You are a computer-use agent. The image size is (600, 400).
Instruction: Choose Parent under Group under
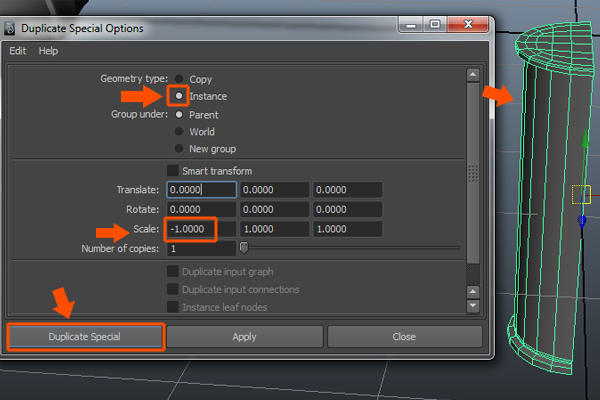(179, 114)
